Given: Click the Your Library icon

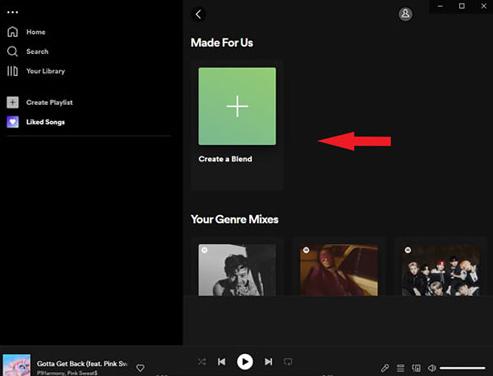Looking at the screenshot, I should coord(13,71).
